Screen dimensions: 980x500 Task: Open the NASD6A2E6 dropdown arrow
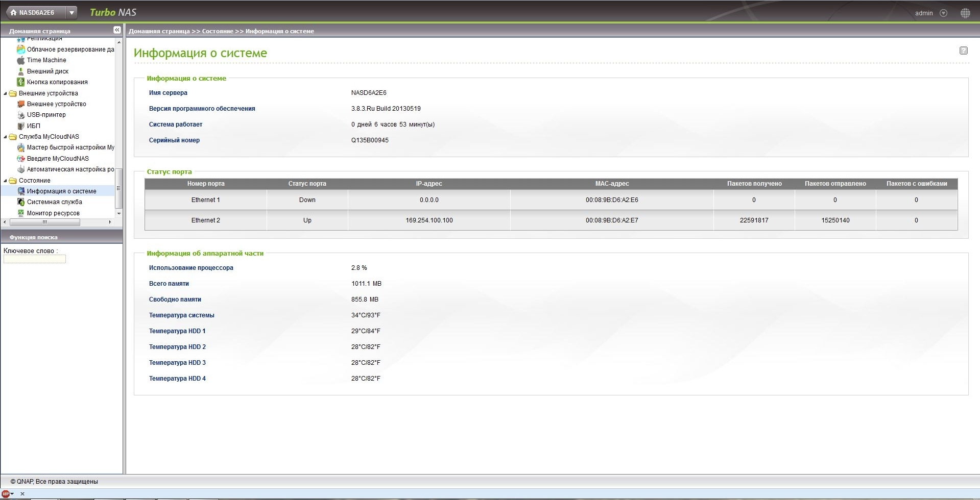[72, 13]
